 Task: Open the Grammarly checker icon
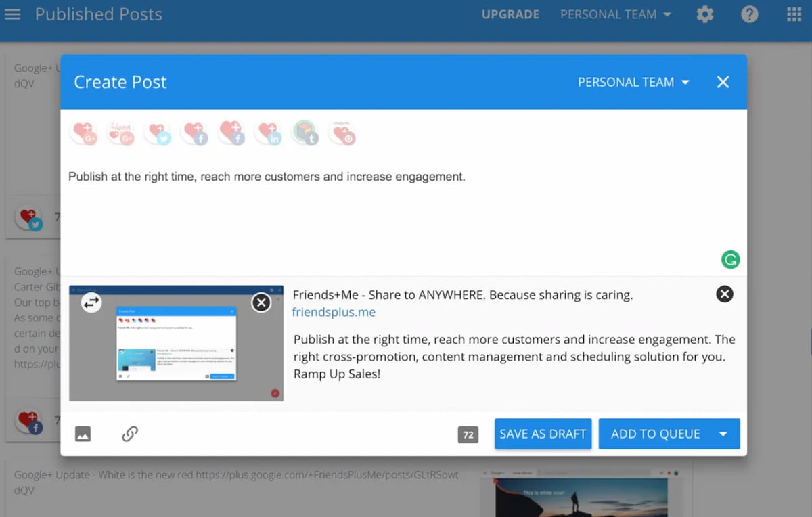pyautogui.click(x=730, y=259)
